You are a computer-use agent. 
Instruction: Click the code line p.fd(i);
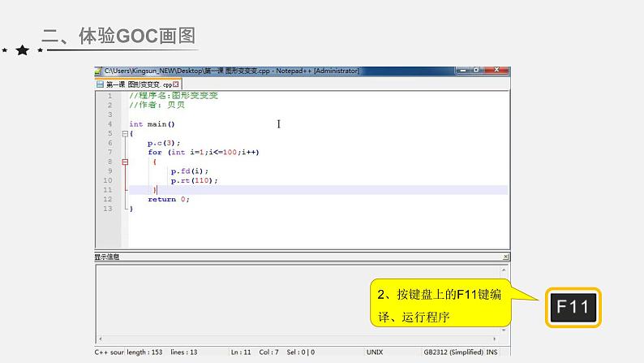[190, 171]
